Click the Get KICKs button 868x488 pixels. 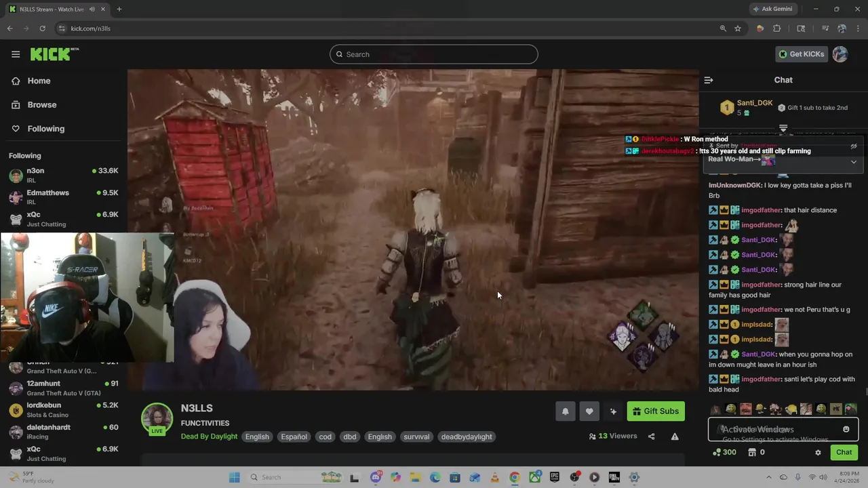point(802,54)
